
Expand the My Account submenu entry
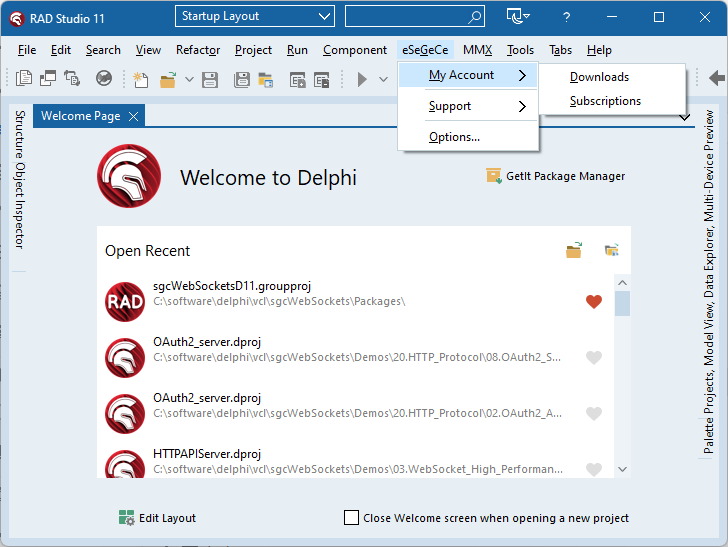468,75
